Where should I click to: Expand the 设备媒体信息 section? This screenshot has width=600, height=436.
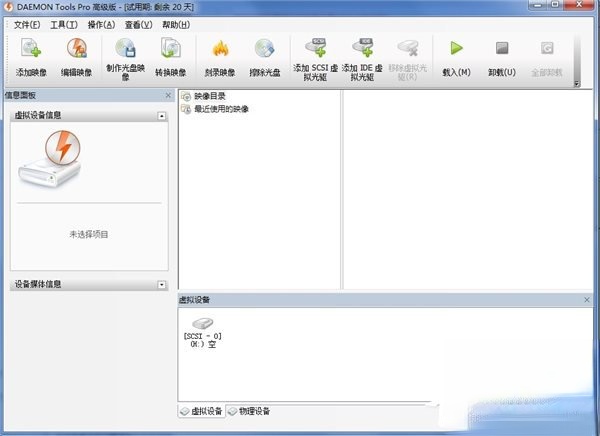click(162, 285)
